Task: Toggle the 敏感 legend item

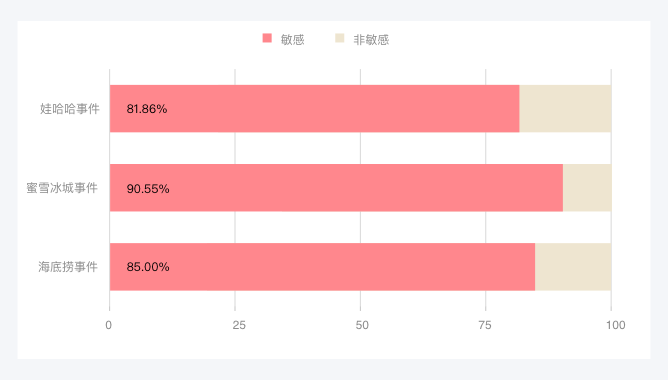Action: [x=283, y=39]
